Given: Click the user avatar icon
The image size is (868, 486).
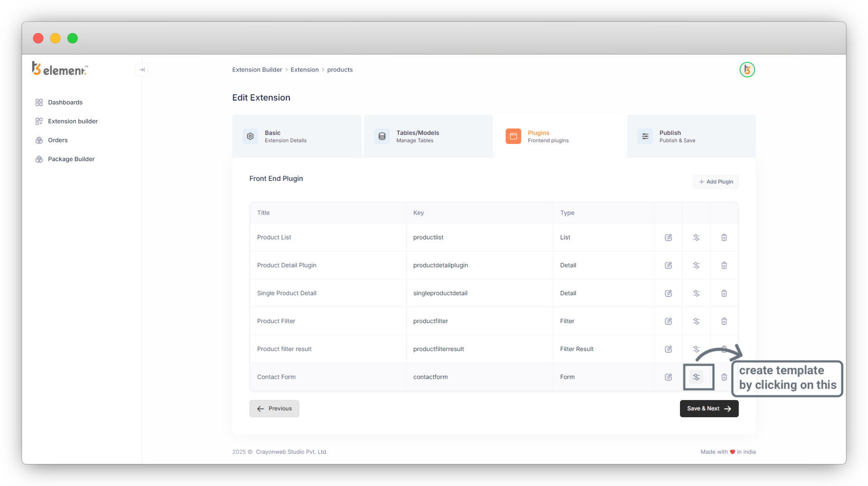Looking at the screenshot, I should 747,70.
